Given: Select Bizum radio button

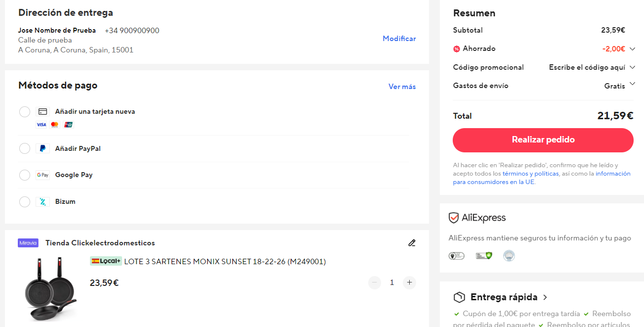Looking at the screenshot, I should click(x=25, y=202).
